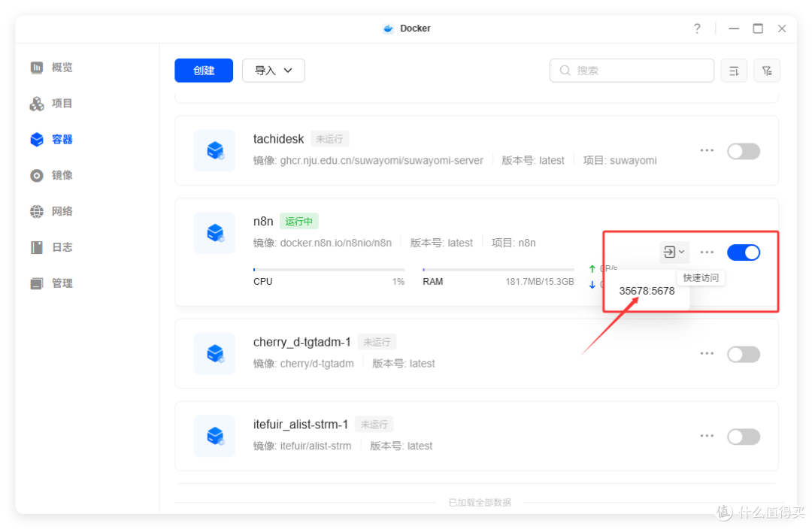812x529 pixels.
Task: Click the tachidesk container name
Action: coord(278,139)
